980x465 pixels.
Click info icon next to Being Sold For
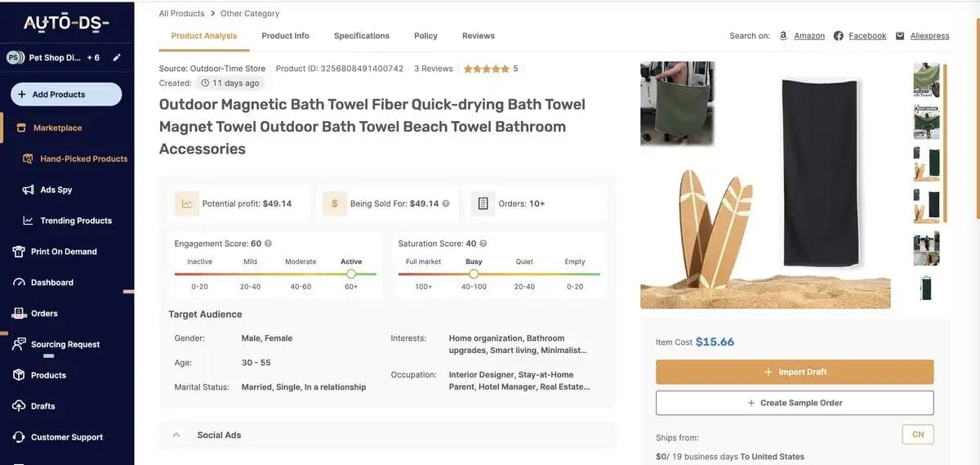pos(446,203)
